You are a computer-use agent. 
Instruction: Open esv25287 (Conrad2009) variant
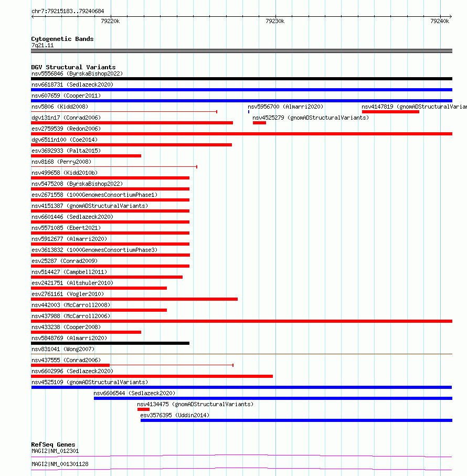(x=65, y=261)
